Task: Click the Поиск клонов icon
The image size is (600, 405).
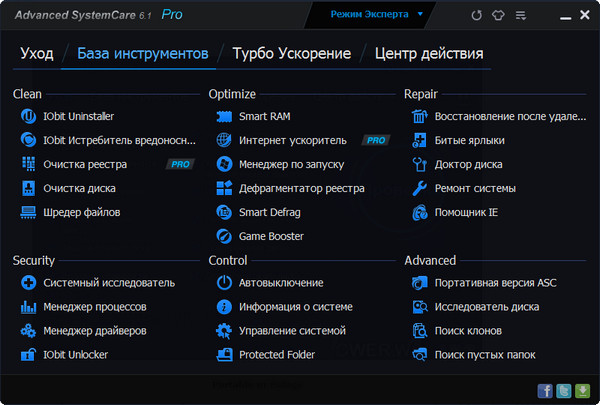Action: click(x=419, y=331)
